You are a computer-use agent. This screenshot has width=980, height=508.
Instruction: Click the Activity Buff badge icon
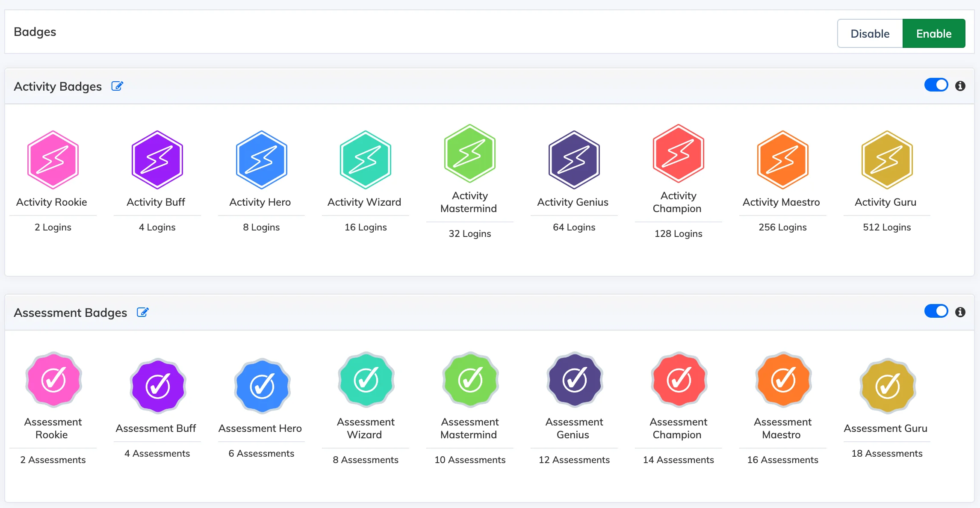pos(157,160)
